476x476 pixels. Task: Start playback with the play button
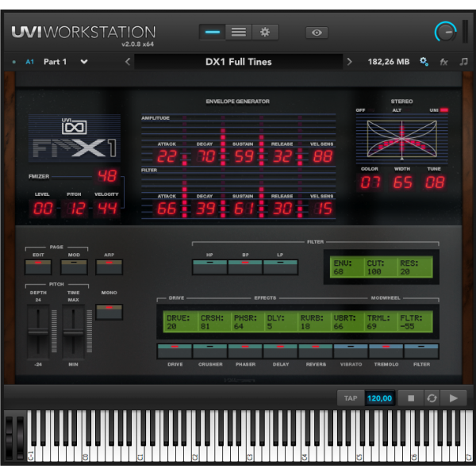click(454, 398)
